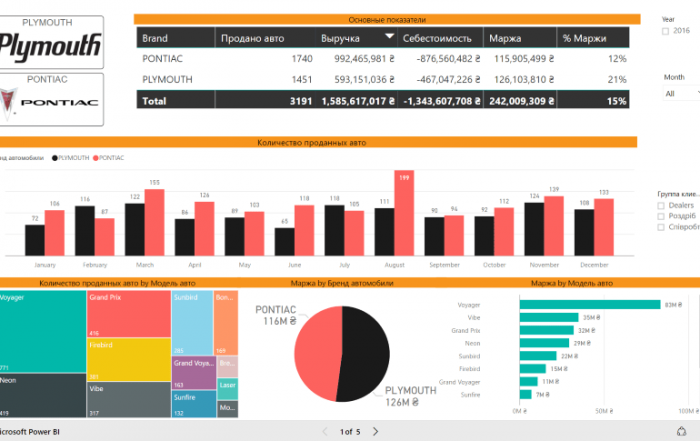Image resolution: width=700 pixels, height=441 pixels.
Task: Select the Sunbird margin bar 22M
Action: 538,356
